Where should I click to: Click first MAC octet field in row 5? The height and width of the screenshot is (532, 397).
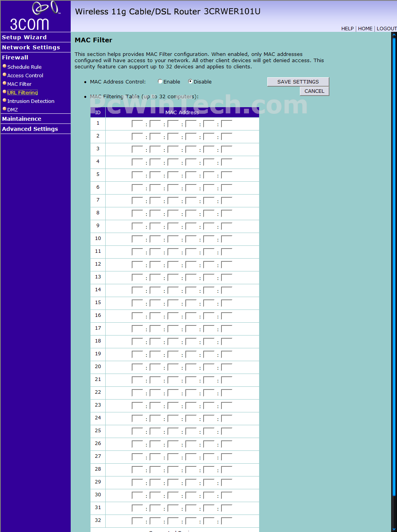pos(138,175)
